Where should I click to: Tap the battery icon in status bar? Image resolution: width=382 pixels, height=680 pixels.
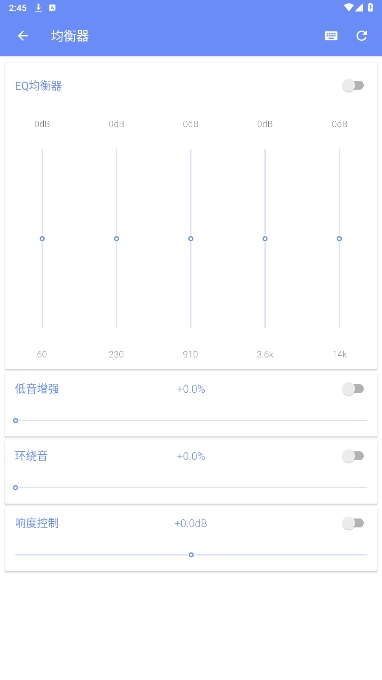click(x=371, y=7)
